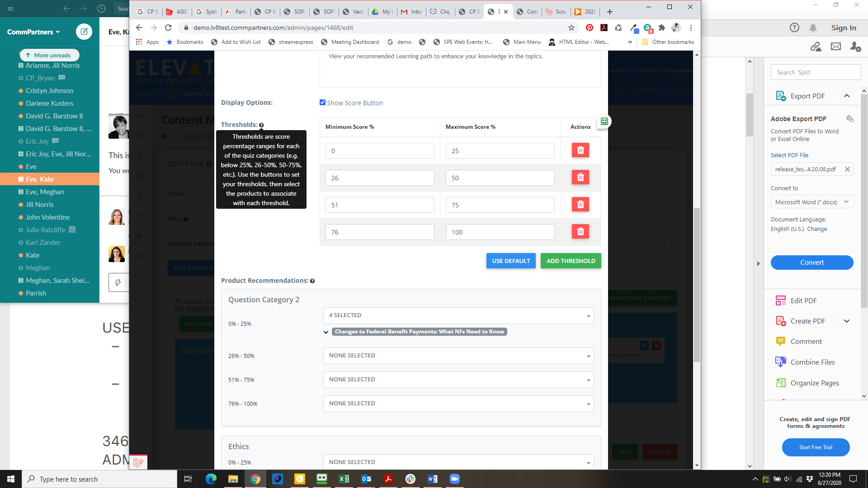Delete the 76 to 100 threshold row
Viewport: 868px width, 488px height.
click(x=580, y=231)
